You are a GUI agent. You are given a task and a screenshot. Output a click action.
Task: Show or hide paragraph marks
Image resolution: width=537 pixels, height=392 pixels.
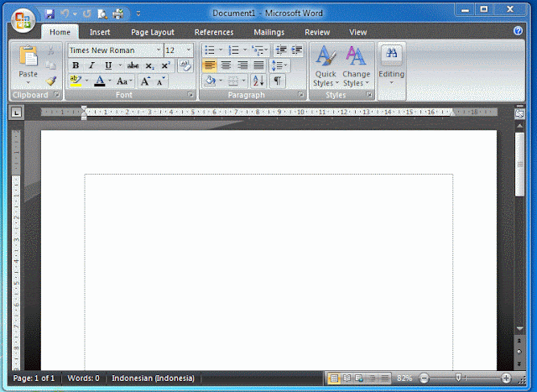pos(278,81)
